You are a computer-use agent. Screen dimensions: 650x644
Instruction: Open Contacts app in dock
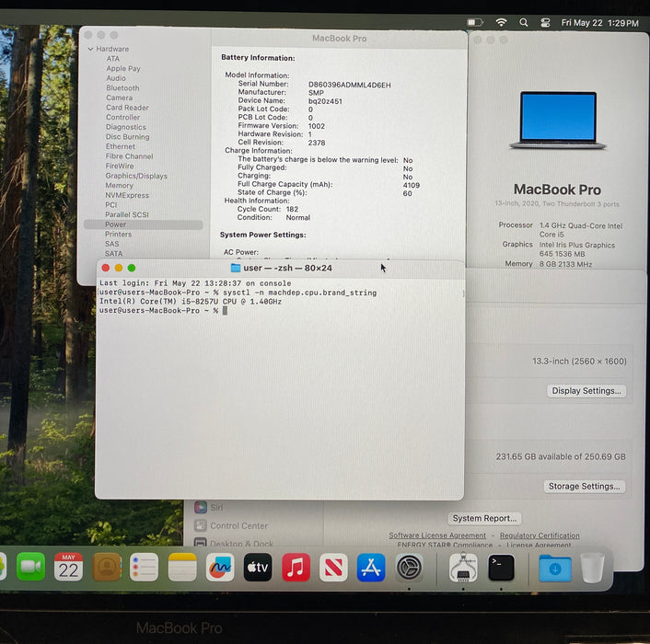[x=107, y=567]
